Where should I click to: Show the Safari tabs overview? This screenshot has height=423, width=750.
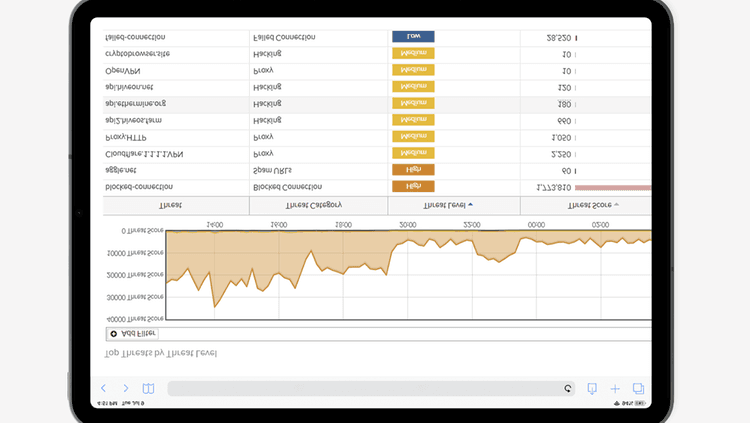click(x=638, y=388)
